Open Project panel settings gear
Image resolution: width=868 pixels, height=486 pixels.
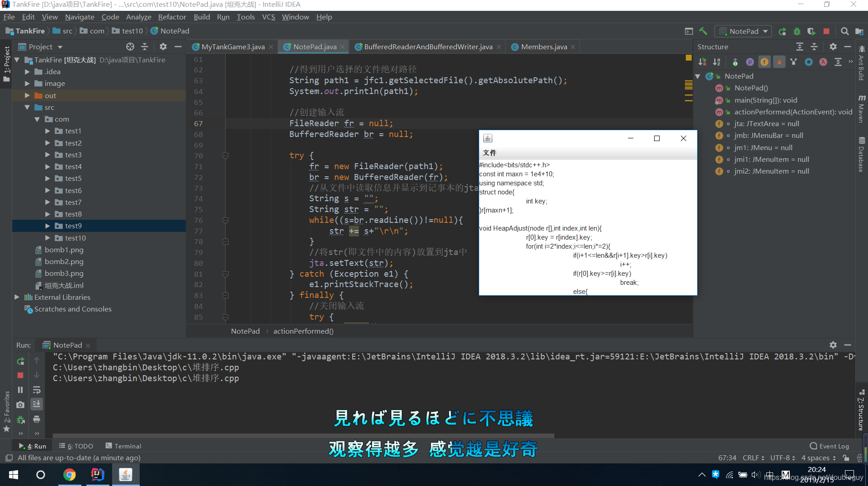(163, 47)
